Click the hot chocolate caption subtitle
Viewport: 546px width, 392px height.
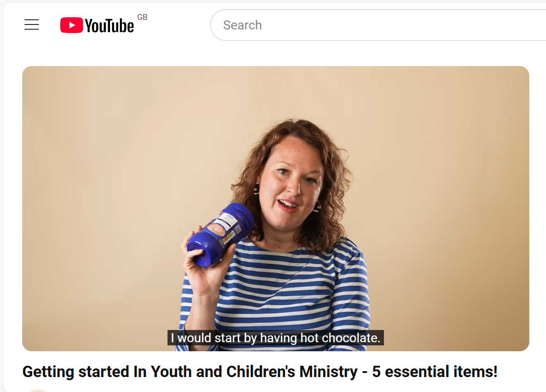(x=276, y=338)
